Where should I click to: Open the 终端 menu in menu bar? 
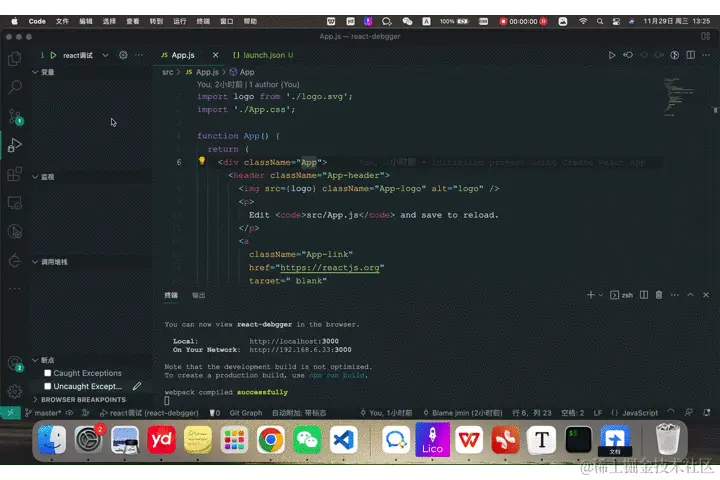pos(203,21)
